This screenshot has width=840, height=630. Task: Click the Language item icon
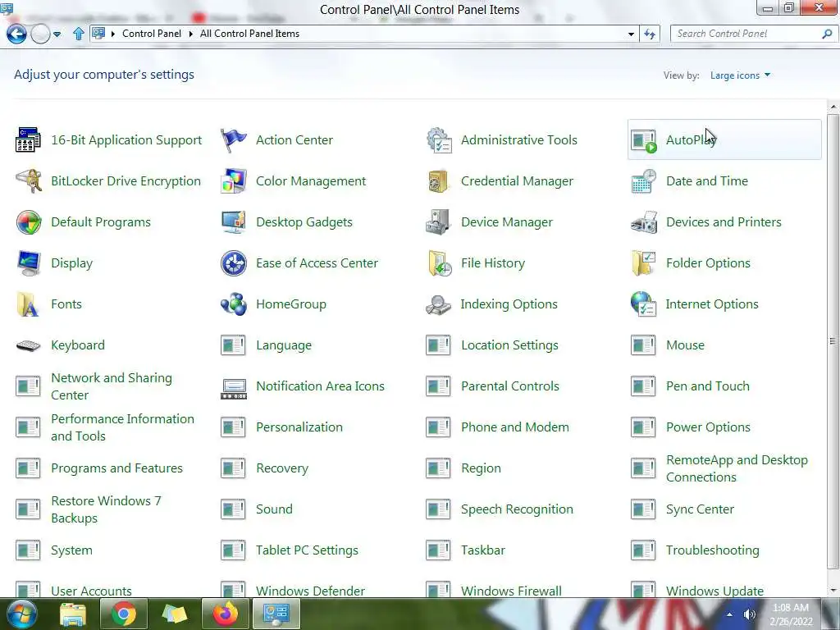(x=233, y=345)
